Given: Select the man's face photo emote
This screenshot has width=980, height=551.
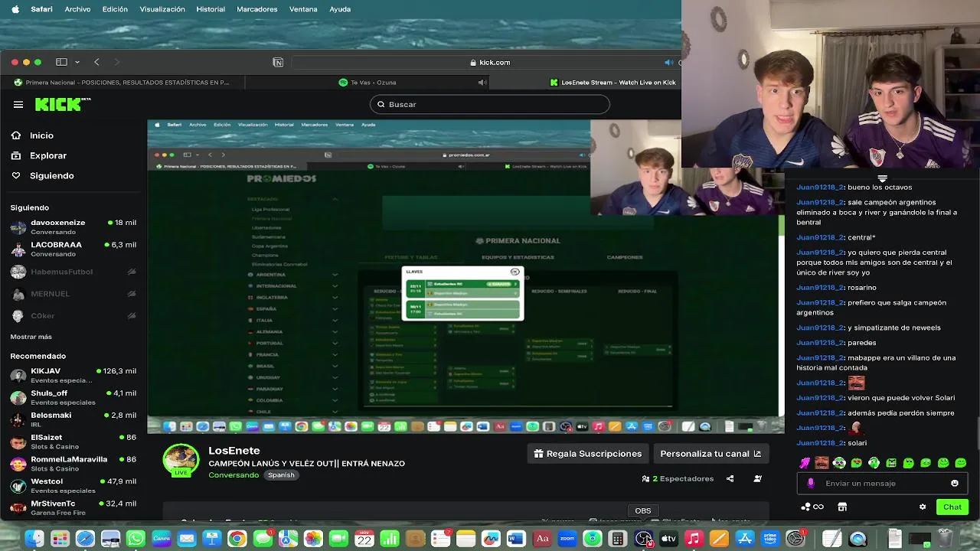Looking at the screenshot, I should (822, 463).
